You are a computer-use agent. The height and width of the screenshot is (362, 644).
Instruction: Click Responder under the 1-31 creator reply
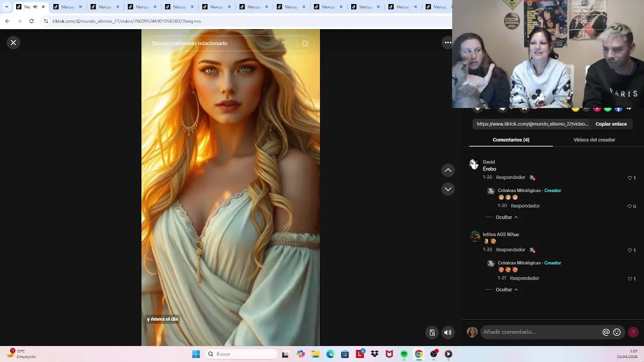(x=524, y=278)
